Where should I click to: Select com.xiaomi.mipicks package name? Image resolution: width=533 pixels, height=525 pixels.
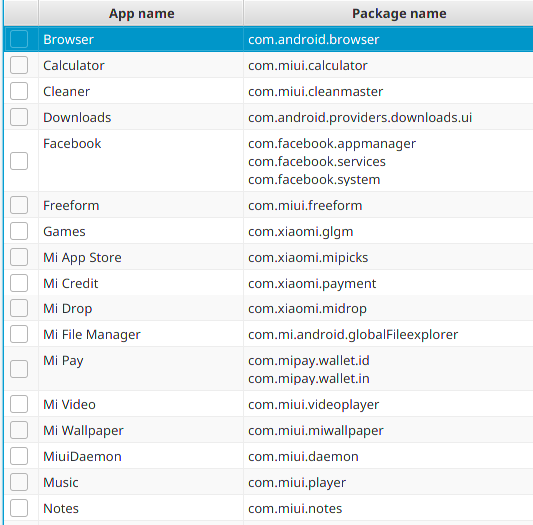point(308,257)
